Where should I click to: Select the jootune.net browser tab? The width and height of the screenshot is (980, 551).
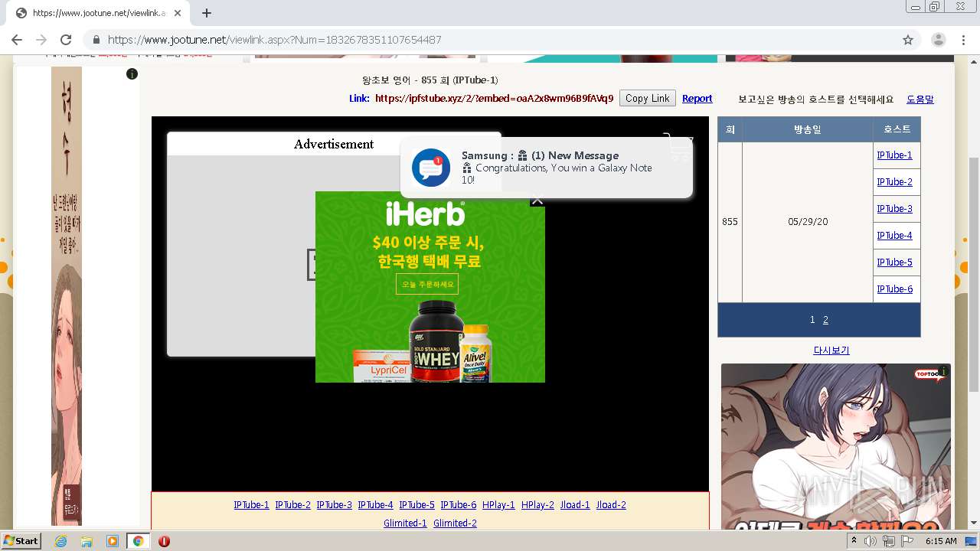(x=96, y=13)
